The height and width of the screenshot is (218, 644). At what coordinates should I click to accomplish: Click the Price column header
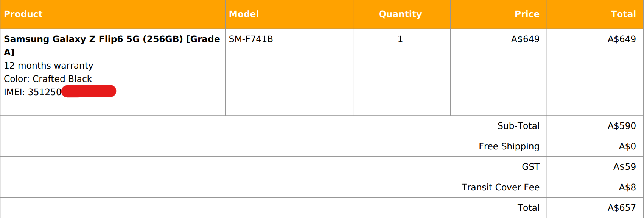[527, 14]
